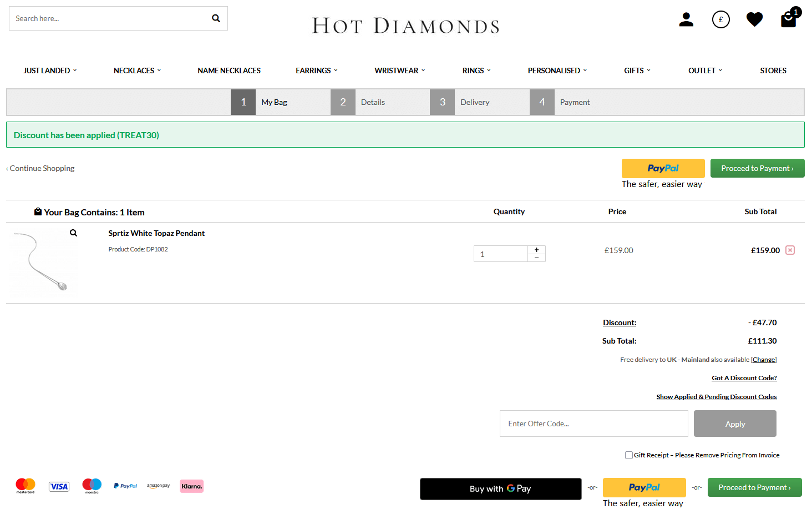
Task: Increase quantity with plus button
Action: coord(536,250)
